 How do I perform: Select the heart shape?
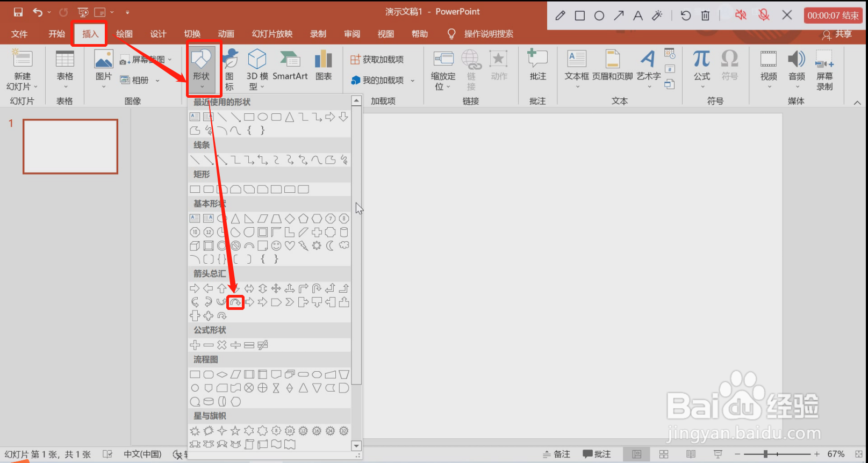coord(290,246)
